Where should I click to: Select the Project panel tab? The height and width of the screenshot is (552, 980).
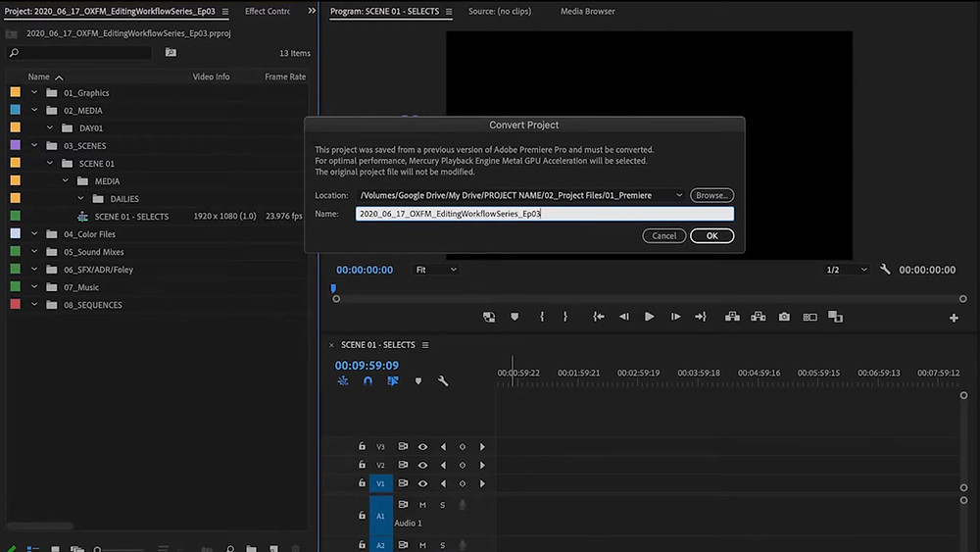click(x=110, y=11)
